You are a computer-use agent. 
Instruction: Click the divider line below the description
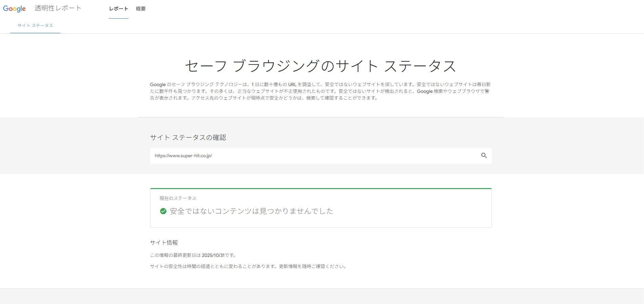pyautogui.click(x=321, y=117)
